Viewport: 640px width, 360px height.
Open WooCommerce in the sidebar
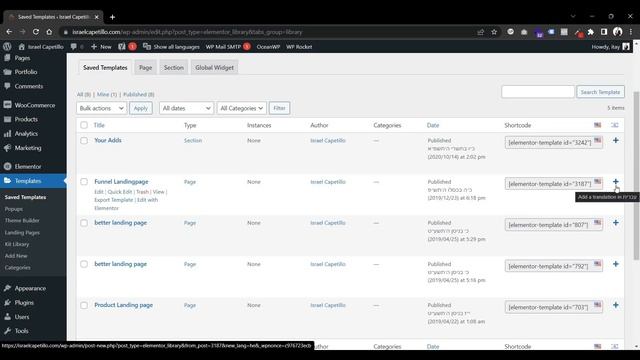point(34,105)
